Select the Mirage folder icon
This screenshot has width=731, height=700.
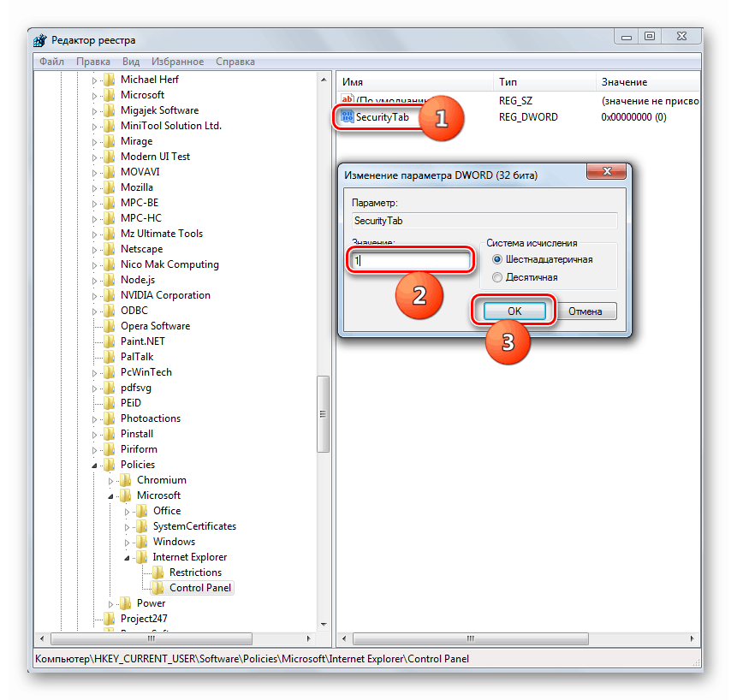point(109,141)
